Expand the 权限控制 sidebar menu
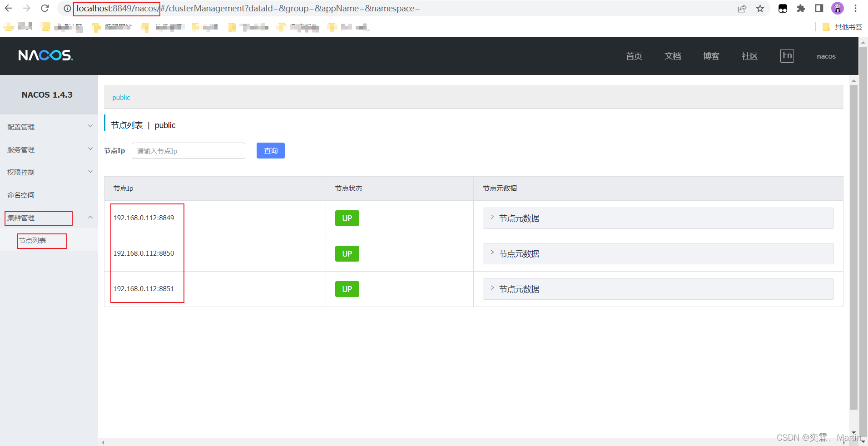Viewport: 868px width, 446px height. tap(49, 172)
